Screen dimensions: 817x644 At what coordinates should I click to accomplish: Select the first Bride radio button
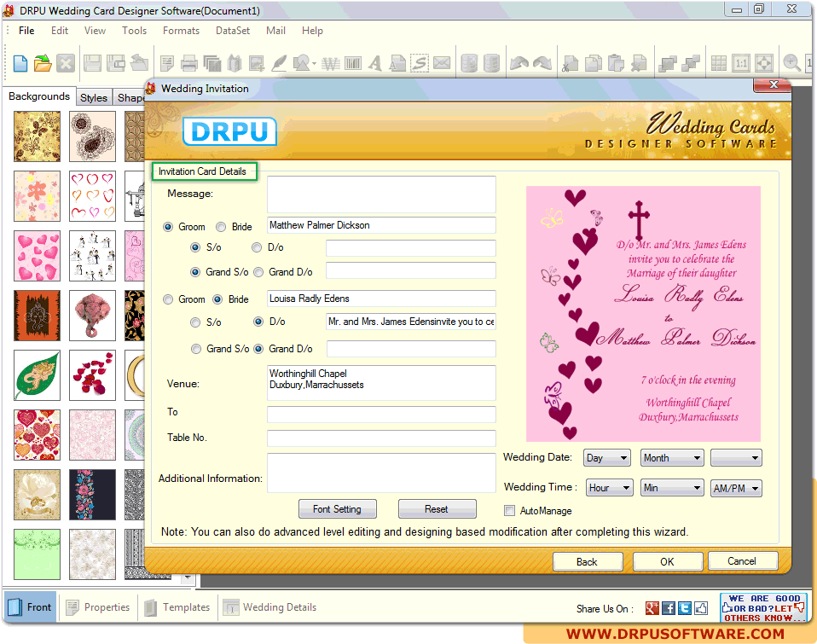click(x=221, y=227)
